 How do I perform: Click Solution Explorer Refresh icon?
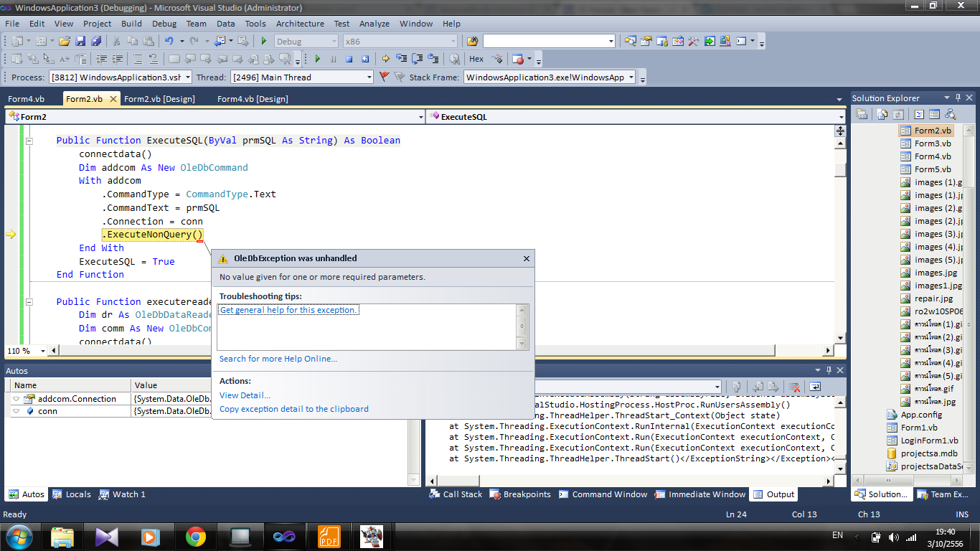pos(897,114)
